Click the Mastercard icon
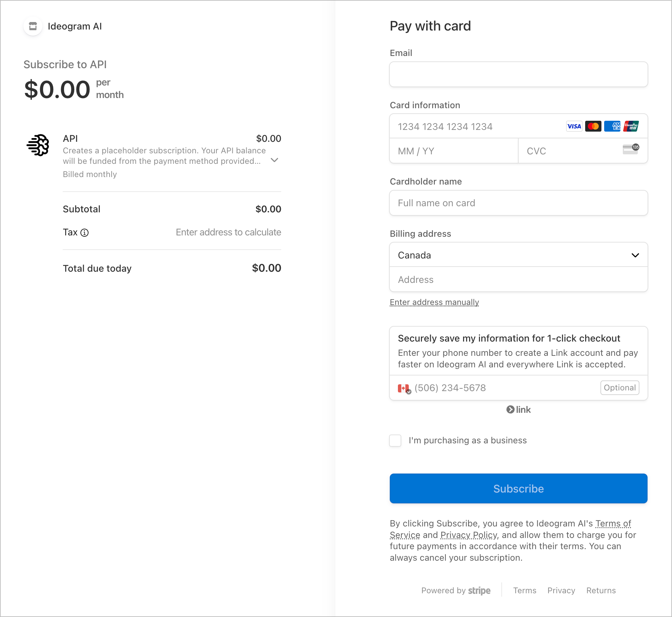 tap(593, 126)
